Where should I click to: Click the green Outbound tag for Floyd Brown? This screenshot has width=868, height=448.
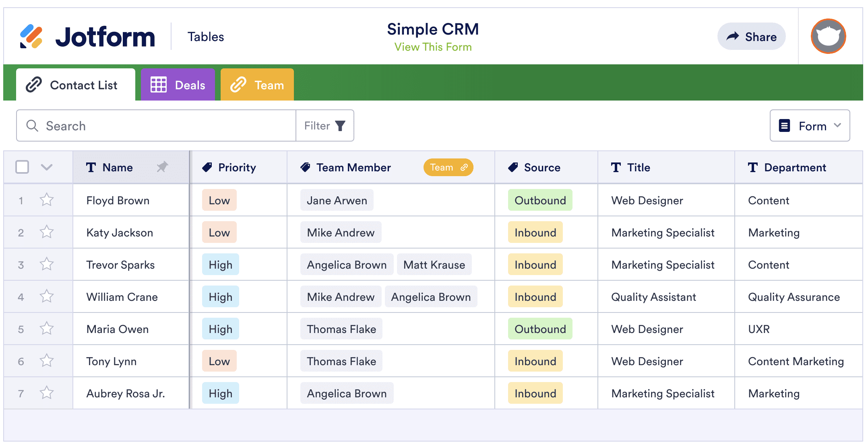(539, 200)
